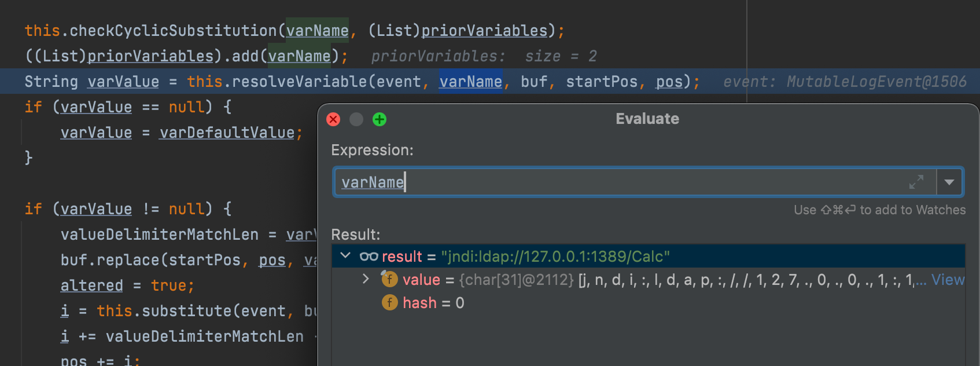Screen dimensions: 980x366
Task: Expand the value char array node
Action: click(365, 279)
